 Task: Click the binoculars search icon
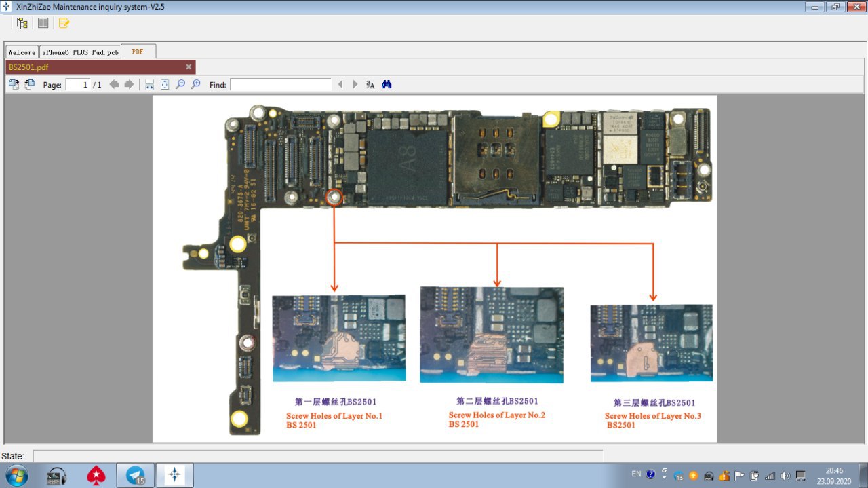click(387, 85)
